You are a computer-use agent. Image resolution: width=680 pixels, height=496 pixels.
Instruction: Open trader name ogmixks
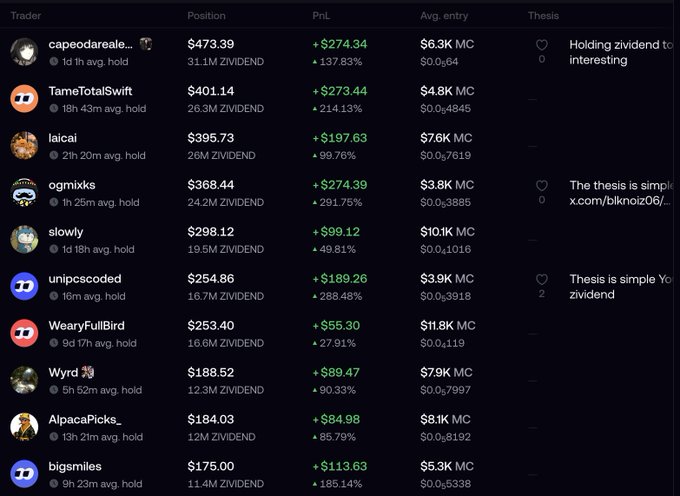[72, 185]
